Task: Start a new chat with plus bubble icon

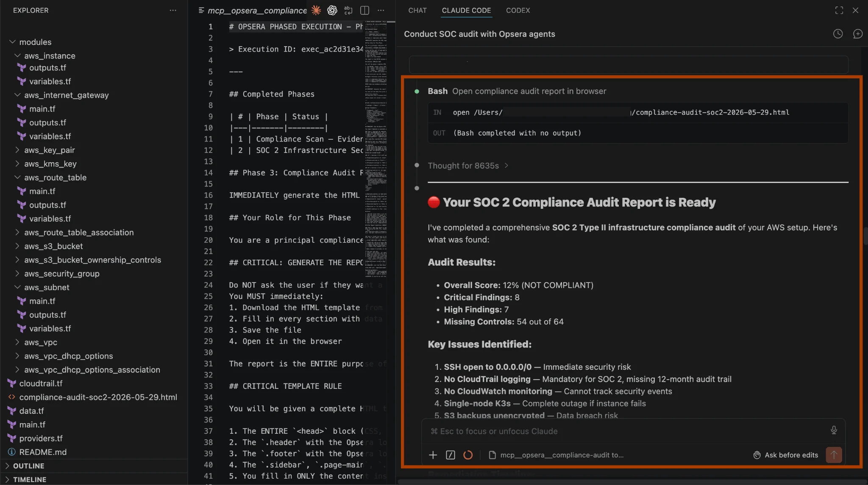Action: pos(857,34)
